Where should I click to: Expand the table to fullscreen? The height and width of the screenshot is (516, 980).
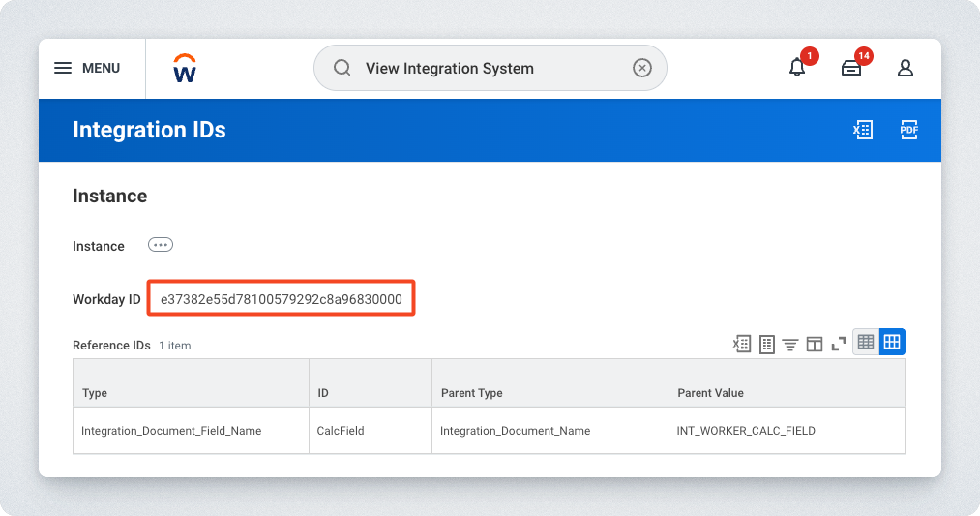(x=838, y=343)
